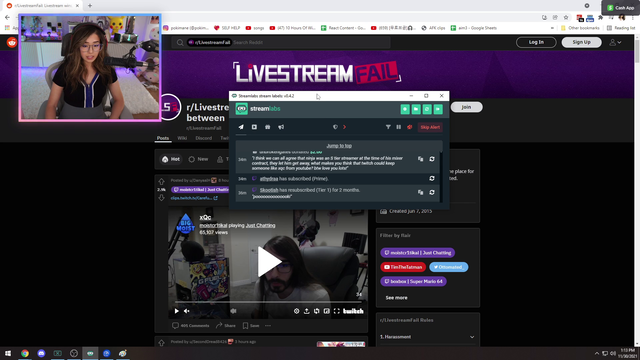Screen dimensions: 640x360
Task: Filter by moistcr1tikal | Just Chatting flair
Action: 418,253
